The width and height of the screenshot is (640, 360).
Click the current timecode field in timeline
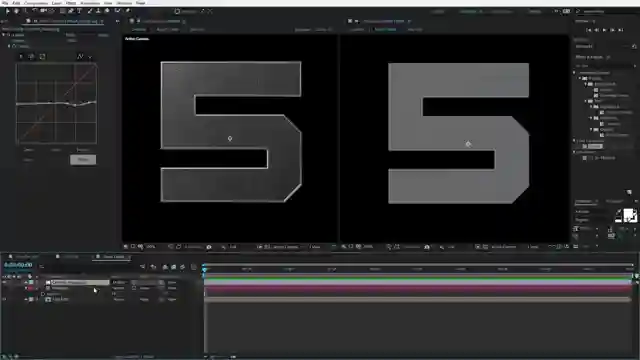(18, 265)
